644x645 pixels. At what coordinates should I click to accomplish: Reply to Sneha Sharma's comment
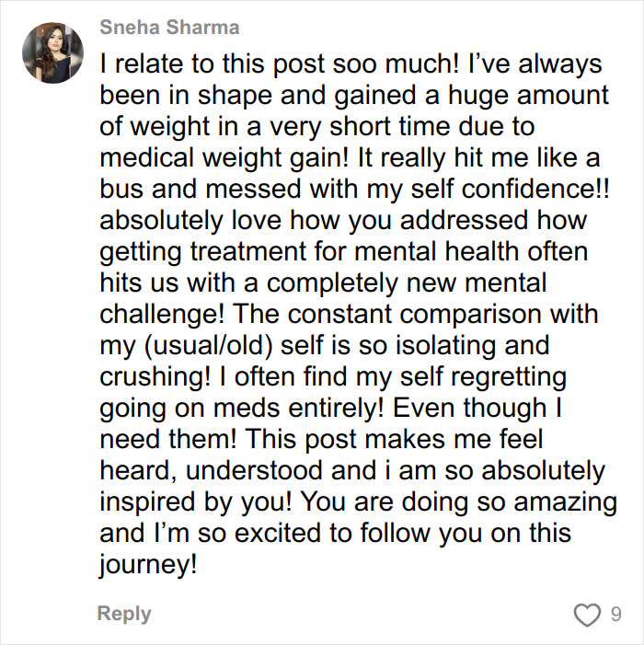pos(123,614)
